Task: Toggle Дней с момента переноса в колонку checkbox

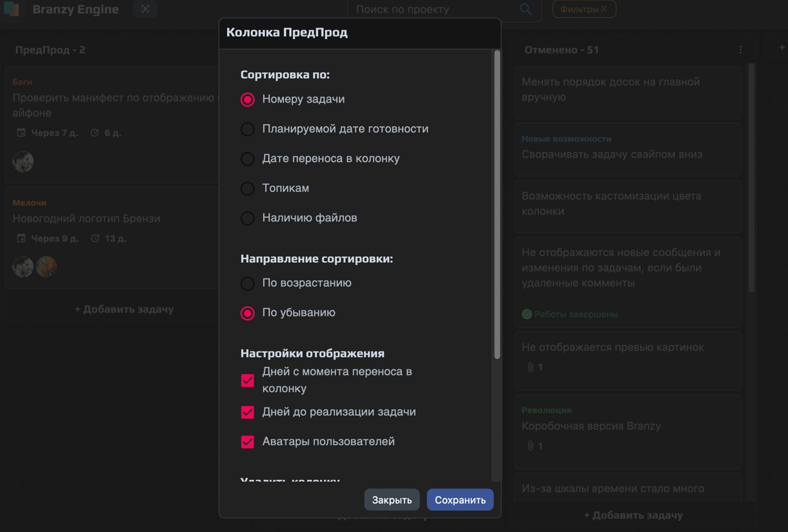Action: [247, 380]
